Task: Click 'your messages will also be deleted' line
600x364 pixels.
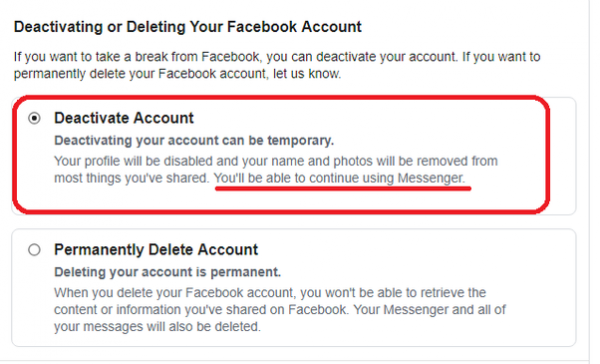Action: coord(157,327)
